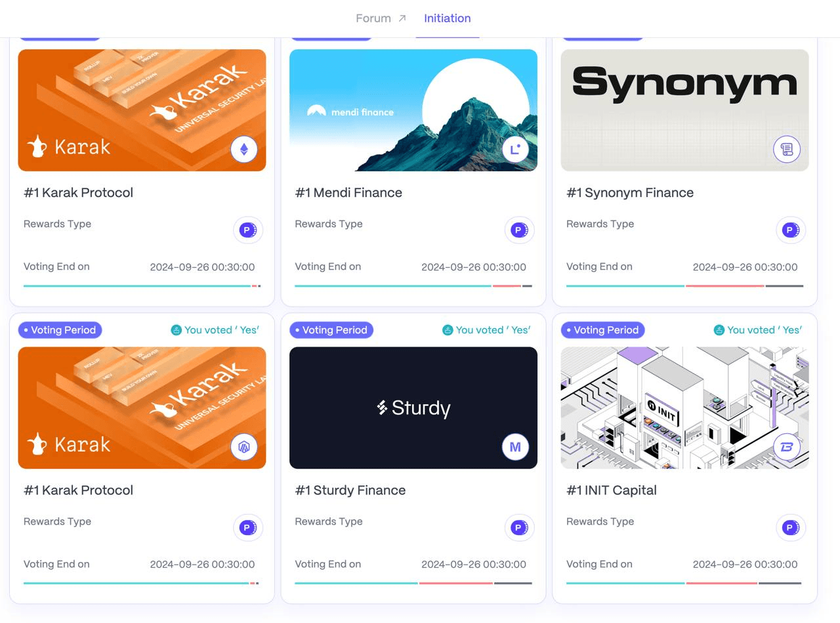Click the rewards P icon for Sturdy Finance
Viewport: 840px width, 623px height.
tap(519, 528)
